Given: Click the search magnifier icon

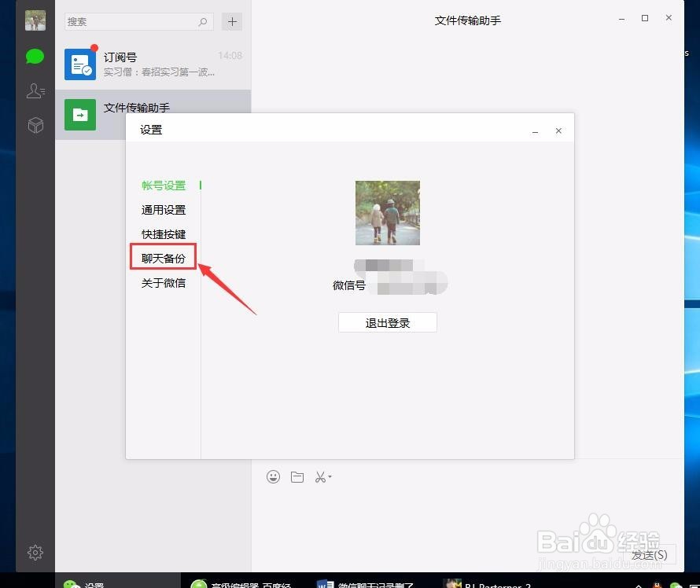Looking at the screenshot, I should [203, 21].
